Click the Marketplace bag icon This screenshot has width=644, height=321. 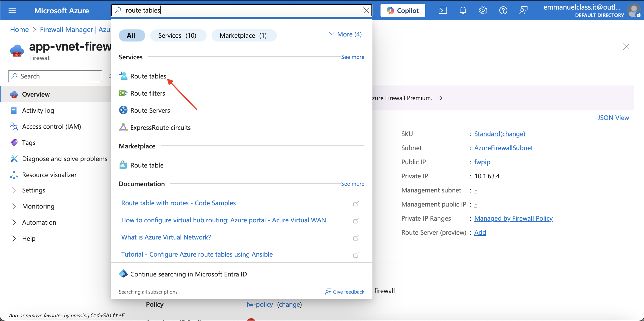tap(123, 165)
